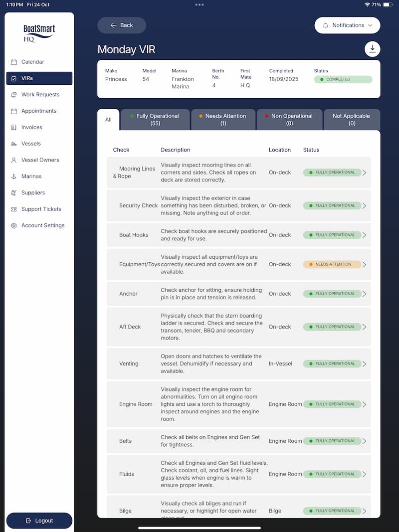This screenshot has width=399, height=532.
Task: Open Support Tickets page
Action: [x=41, y=209]
